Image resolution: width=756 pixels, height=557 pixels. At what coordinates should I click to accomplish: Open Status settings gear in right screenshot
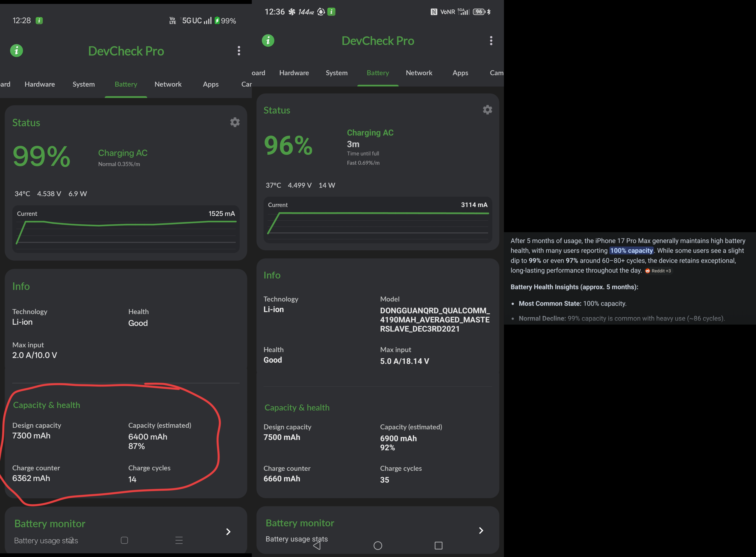coord(487,110)
